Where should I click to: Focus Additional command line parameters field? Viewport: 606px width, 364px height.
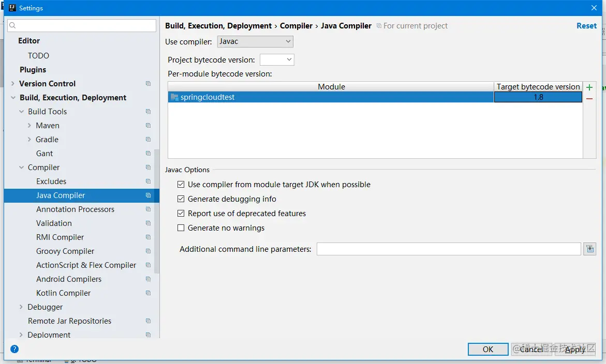pyautogui.click(x=449, y=249)
